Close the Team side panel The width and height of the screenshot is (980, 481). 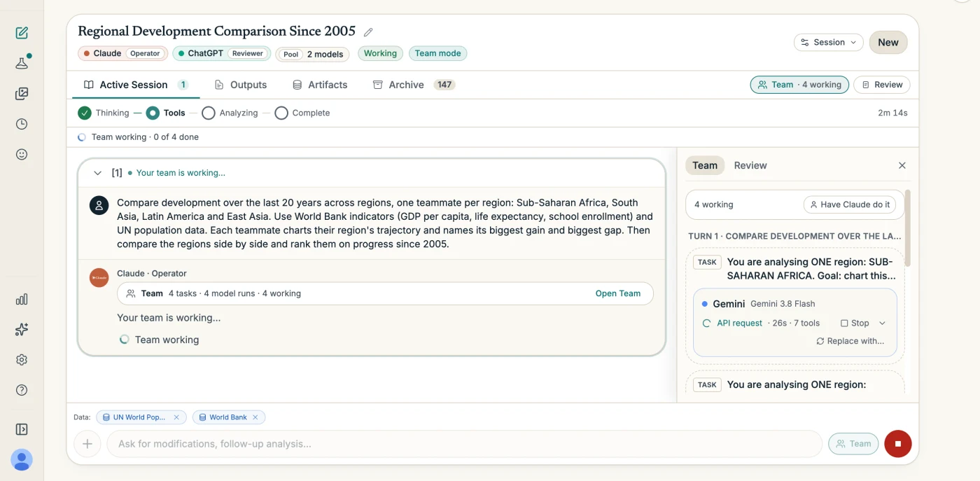coord(902,166)
